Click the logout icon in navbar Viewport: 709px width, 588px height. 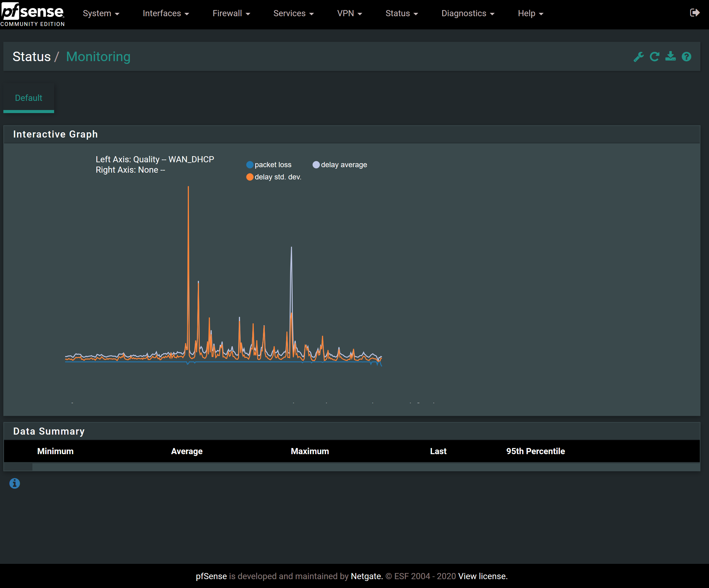[695, 13]
